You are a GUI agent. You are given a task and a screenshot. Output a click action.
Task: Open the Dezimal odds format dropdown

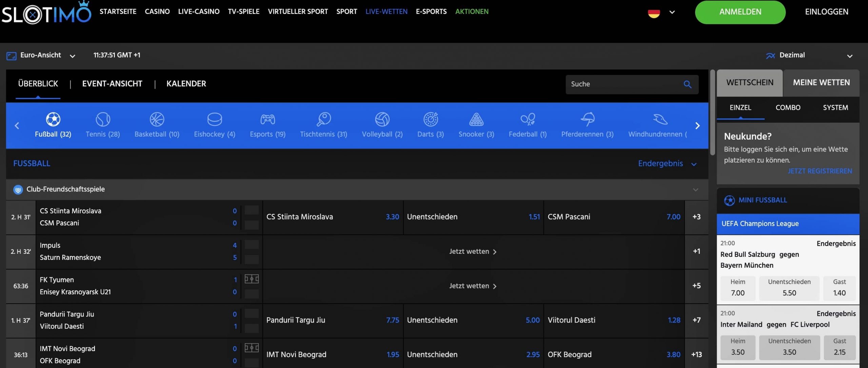tap(850, 56)
